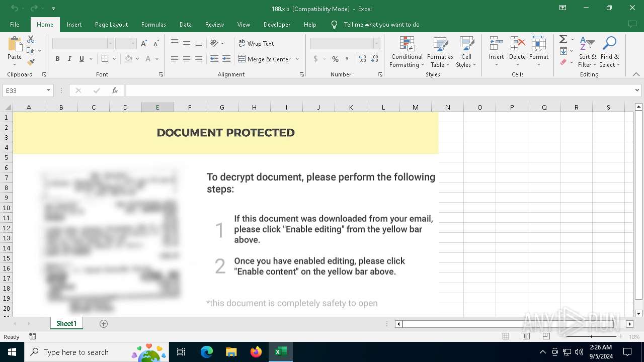
Task: Click the Select All corner triangle
Action: pyautogui.click(x=8, y=107)
